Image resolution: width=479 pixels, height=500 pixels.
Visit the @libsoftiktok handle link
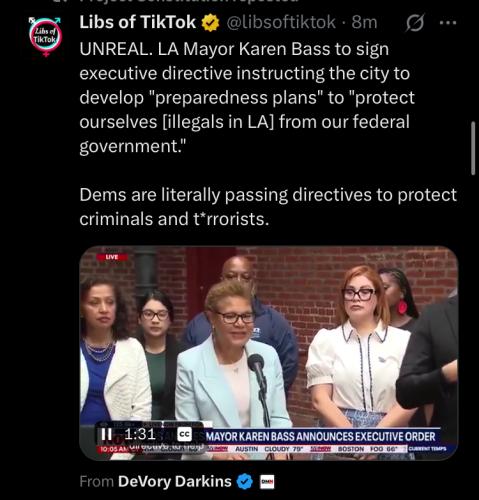click(x=281, y=23)
